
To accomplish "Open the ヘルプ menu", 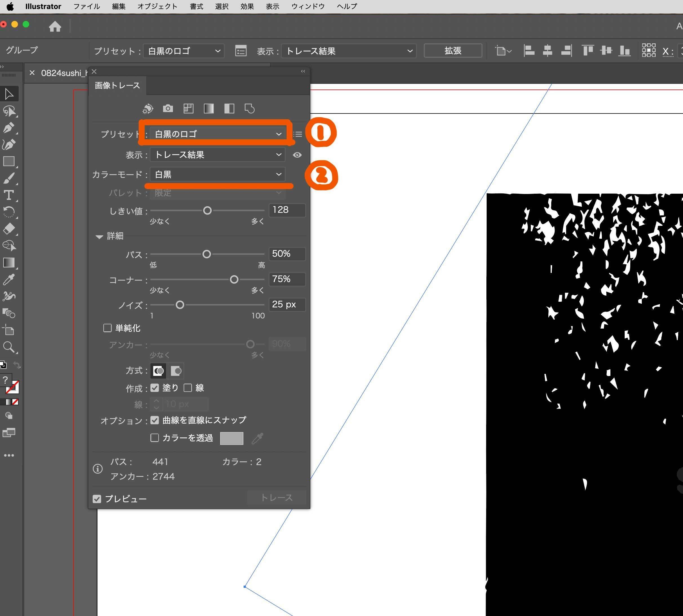I will [347, 6].
